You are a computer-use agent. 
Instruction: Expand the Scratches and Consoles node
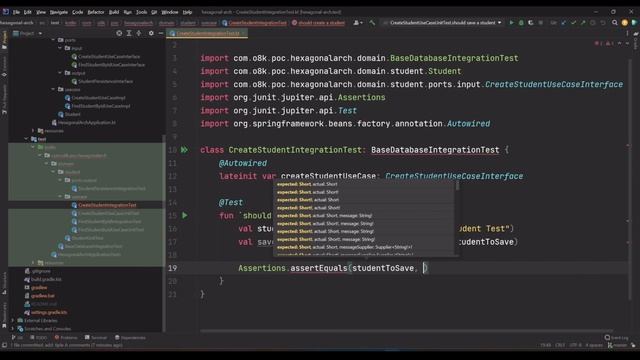coord(13,329)
